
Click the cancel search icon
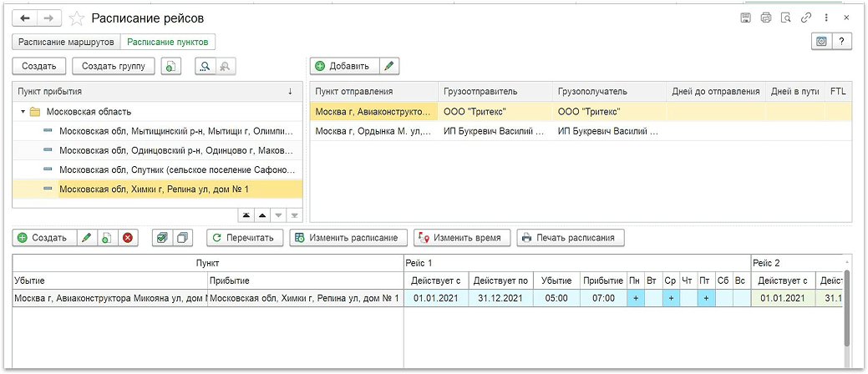click(226, 67)
